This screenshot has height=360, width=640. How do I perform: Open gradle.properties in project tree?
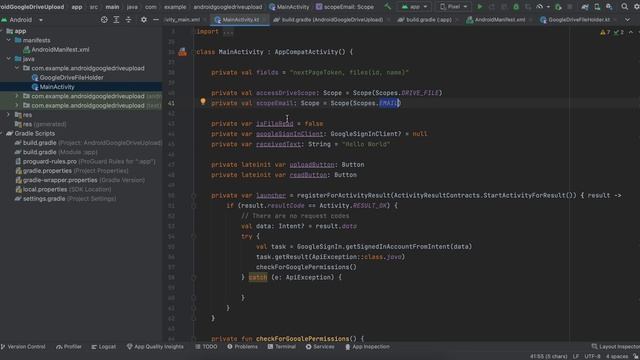pos(71,171)
